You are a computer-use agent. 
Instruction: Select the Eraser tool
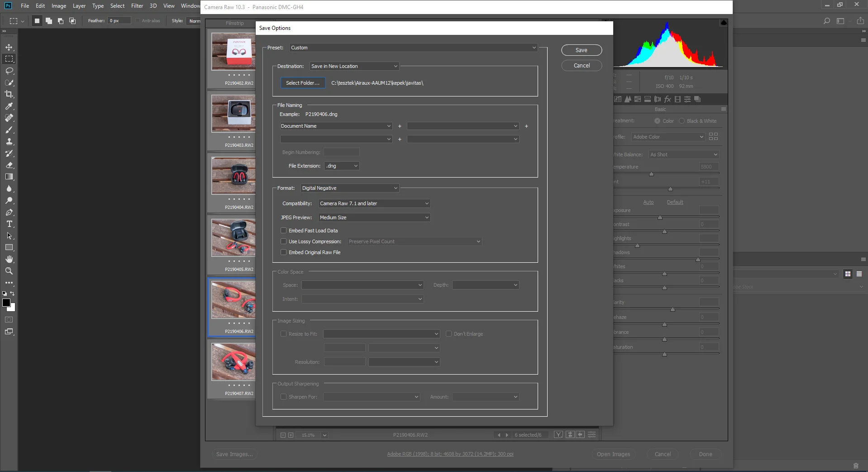[x=9, y=165]
